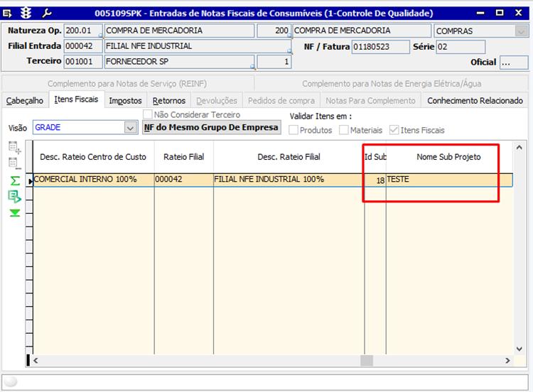Click the Oficial ellipsis field

pyautogui.click(x=514, y=62)
